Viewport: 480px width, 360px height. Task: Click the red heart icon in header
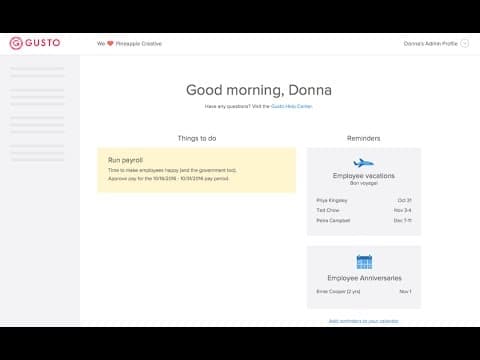(x=110, y=43)
